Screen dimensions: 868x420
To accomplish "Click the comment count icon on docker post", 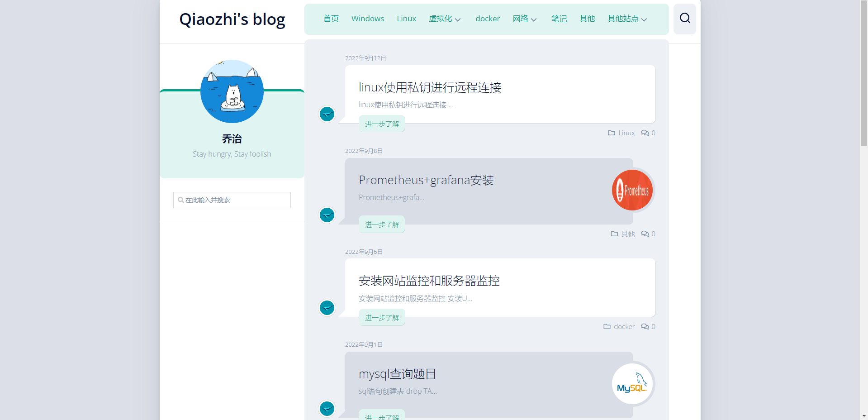I will click(x=645, y=327).
